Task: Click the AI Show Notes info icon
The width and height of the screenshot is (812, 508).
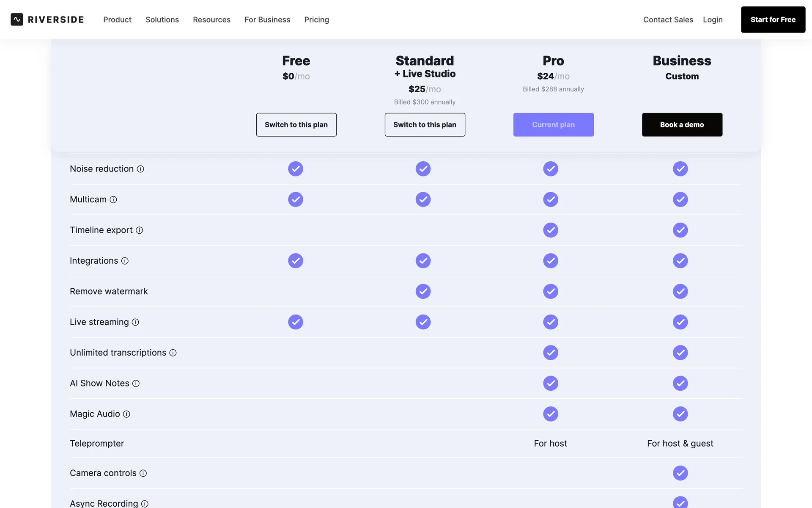Action: coord(136,384)
